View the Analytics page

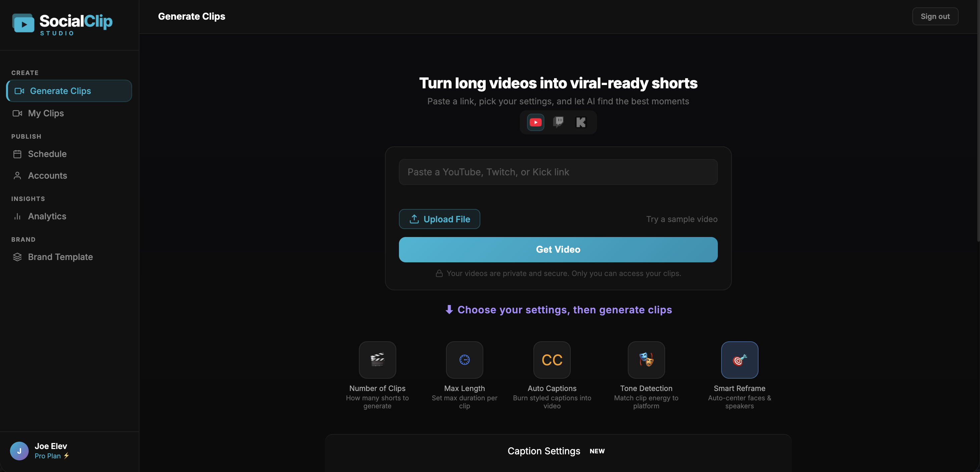coord(69,216)
